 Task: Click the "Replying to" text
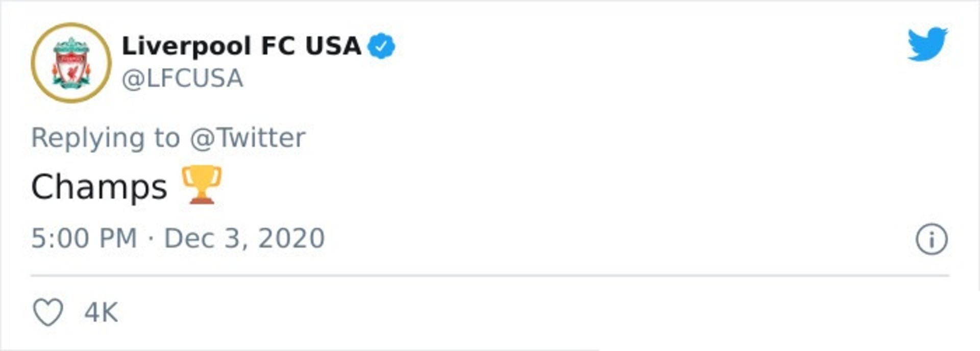tap(105, 138)
